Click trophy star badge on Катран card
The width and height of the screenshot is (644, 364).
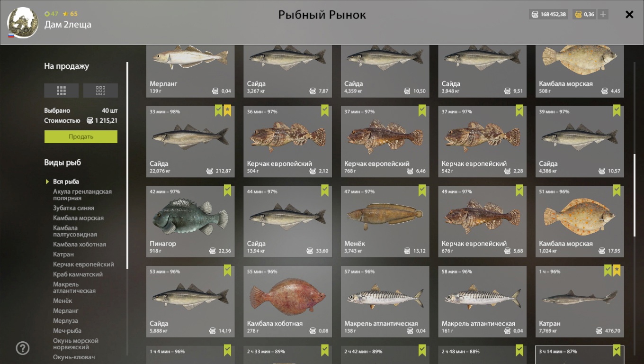point(617,271)
